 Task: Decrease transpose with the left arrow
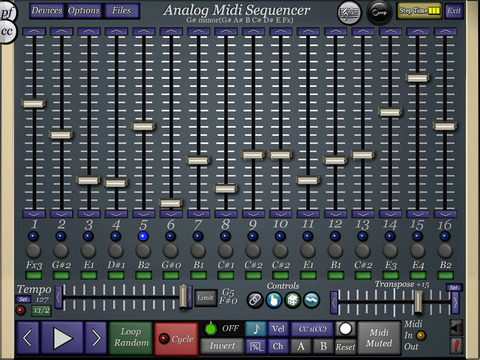pyautogui.click(x=334, y=303)
